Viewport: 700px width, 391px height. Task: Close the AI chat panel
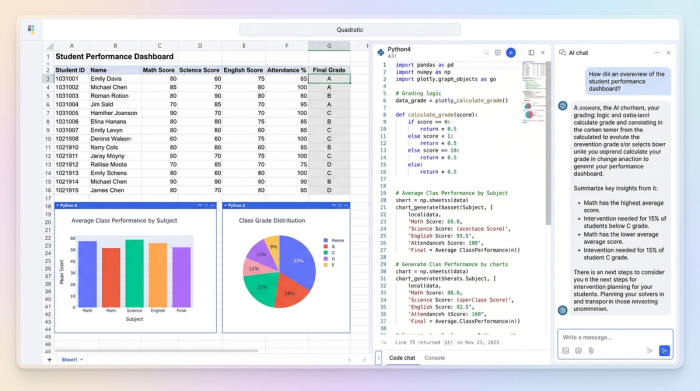[x=668, y=53]
